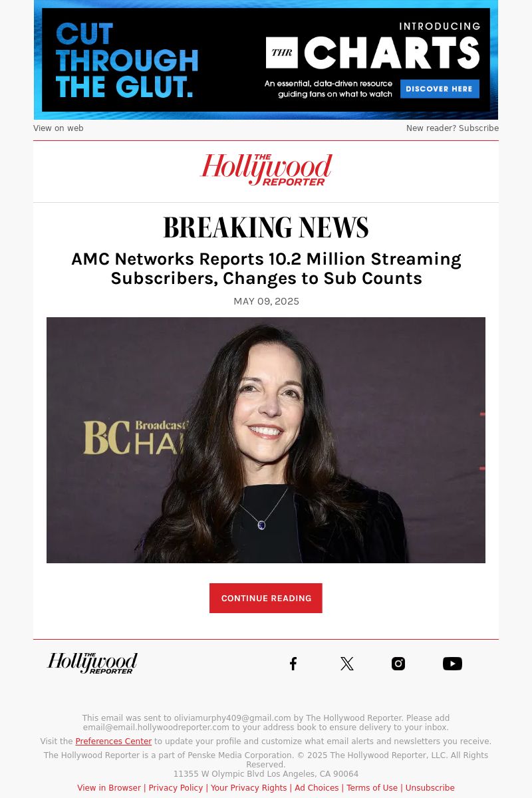Click the View in Browser footer link
The width and height of the screenshot is (532, 798).
click(109, 788)
